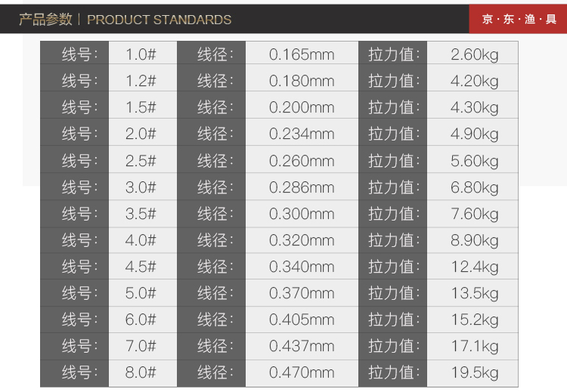Pick the 19.5kg tension value
The width and height of the screenshot is (567, 392).
coord(475,373)
